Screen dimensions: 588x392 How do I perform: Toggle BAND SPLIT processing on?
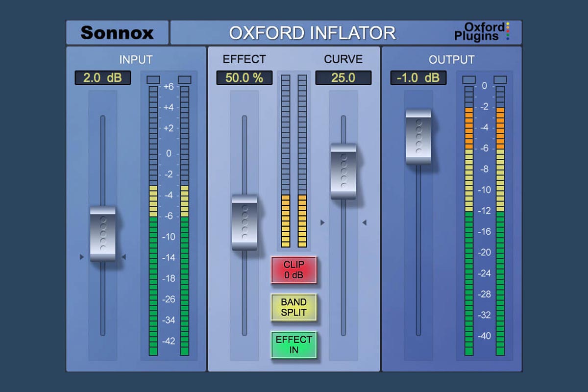point(294,306)
